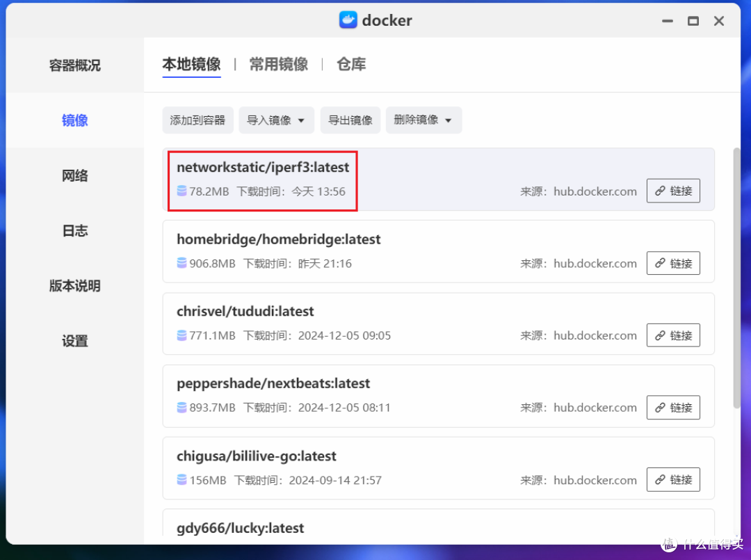Click download time 2024-12-05 09:05
This screenshot has width=751, height=560.
tap(344, 335)
